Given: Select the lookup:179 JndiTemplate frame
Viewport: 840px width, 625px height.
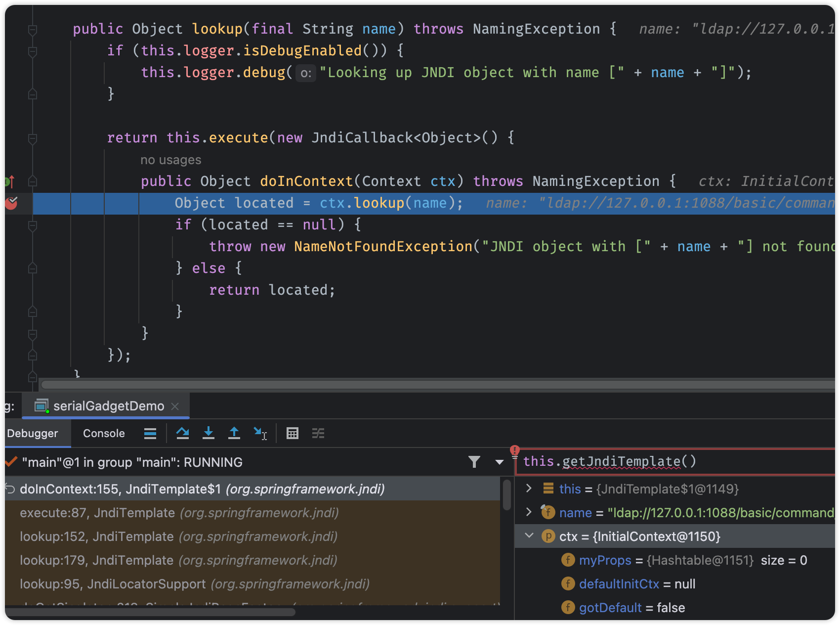Looking at the screenshot, I should point(252,560).
